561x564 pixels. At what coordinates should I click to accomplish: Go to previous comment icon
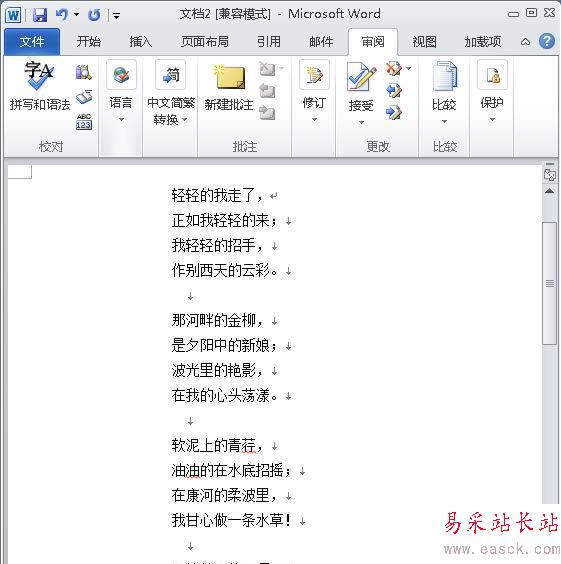pyautogui.click(x=267, y=91)
